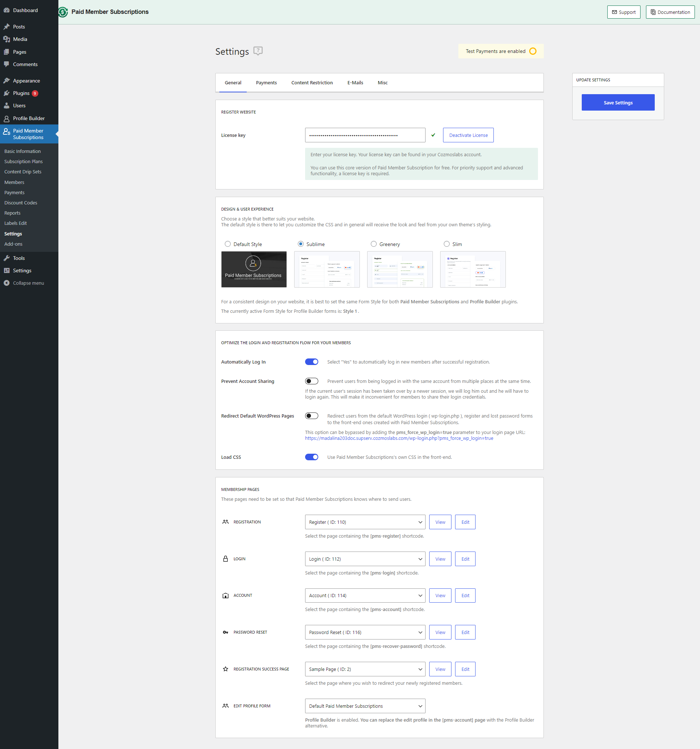Click the Appearance brush icon
This screenshot has width=700, height=749.
[7, 81]
